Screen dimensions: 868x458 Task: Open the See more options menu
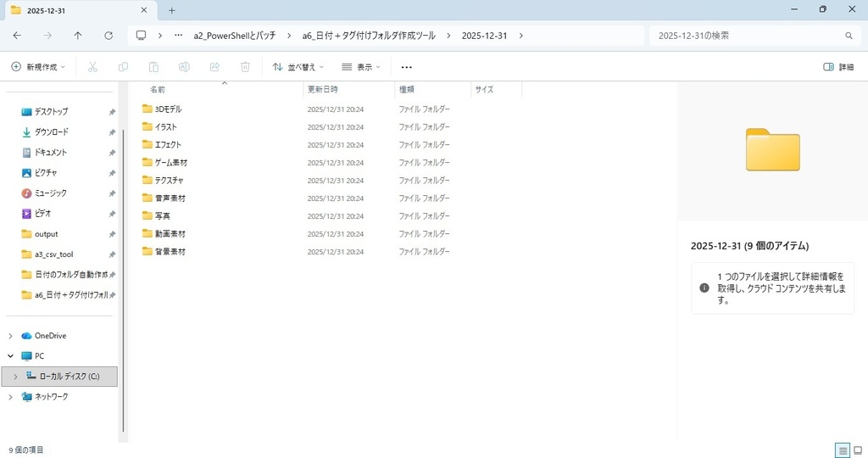tap(406, 67)
